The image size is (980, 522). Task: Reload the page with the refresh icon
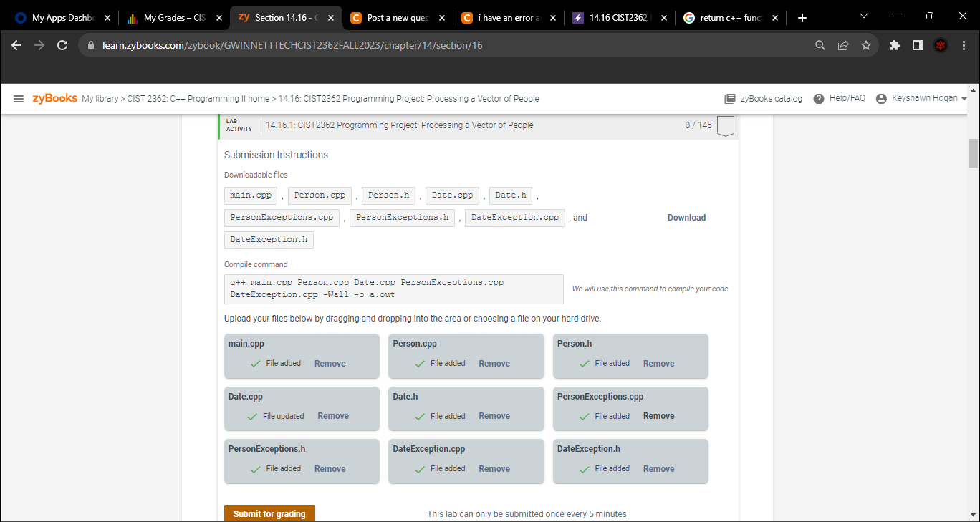pos(62,44)
